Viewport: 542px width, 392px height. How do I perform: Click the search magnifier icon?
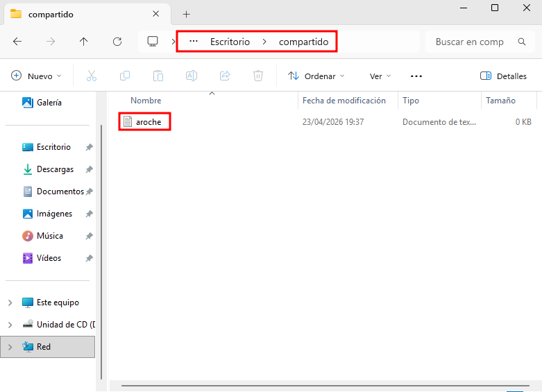(x=522, y=42)
